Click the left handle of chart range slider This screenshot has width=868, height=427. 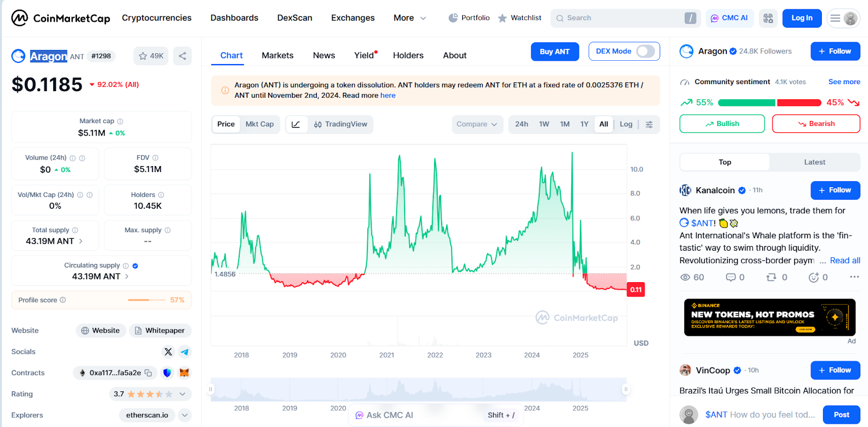pyautogui.click(x=211, y=389)
